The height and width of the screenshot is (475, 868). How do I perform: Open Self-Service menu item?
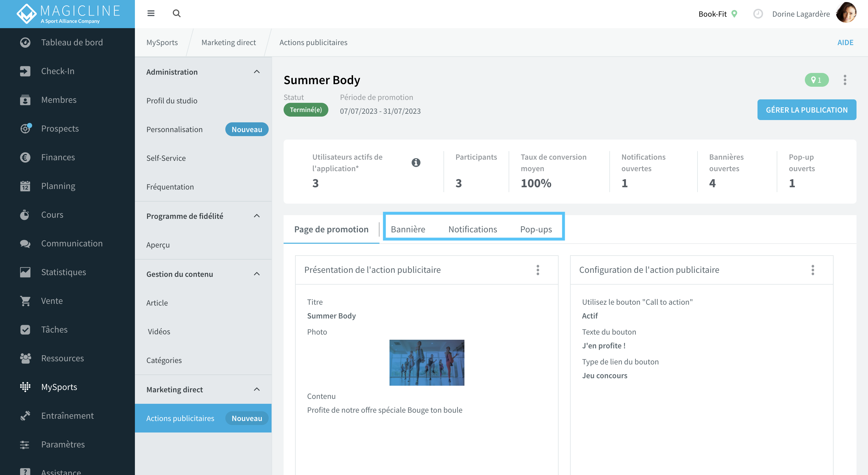[x=203, y=158]
